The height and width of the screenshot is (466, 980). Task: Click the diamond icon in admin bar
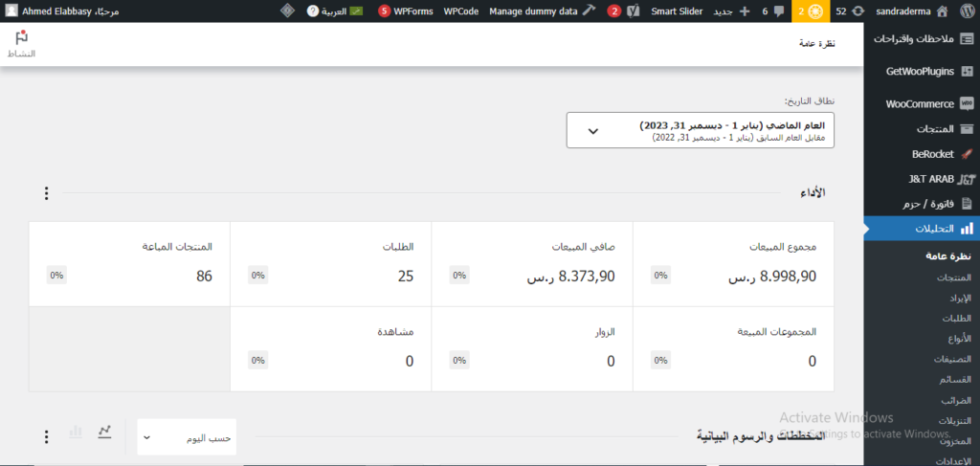[x=287, y=11]
